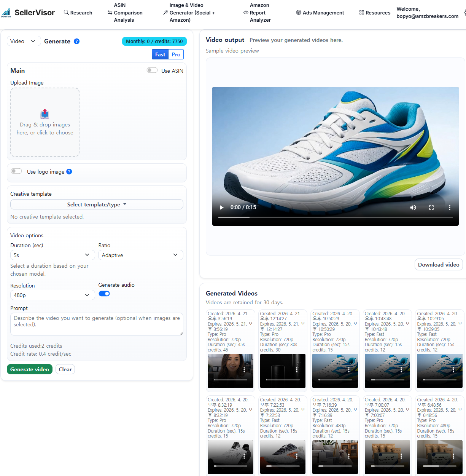Screen dimensions: 466x476
Task: Click the upload image icon in the drop zone
Action: pos(45,114)
